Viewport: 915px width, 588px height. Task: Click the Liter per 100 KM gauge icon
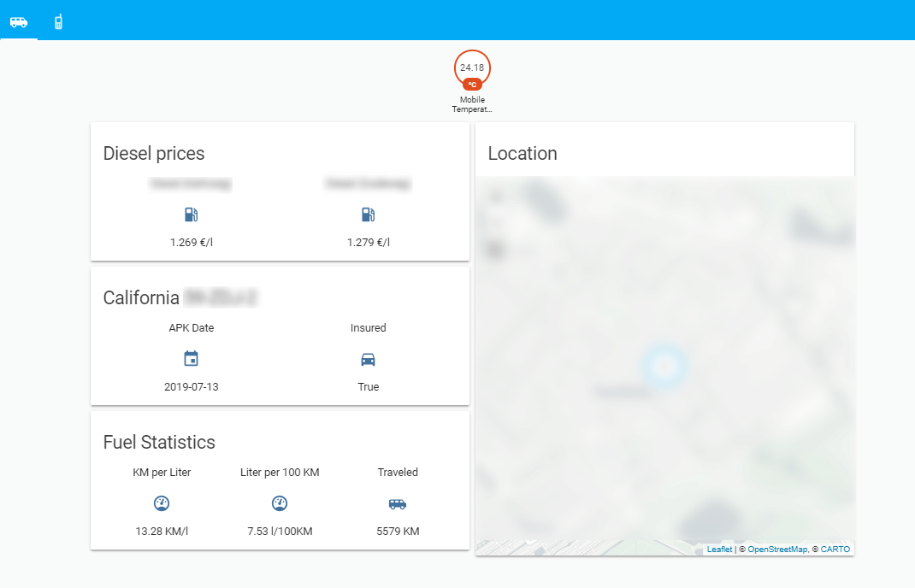(x=280, y=503)
